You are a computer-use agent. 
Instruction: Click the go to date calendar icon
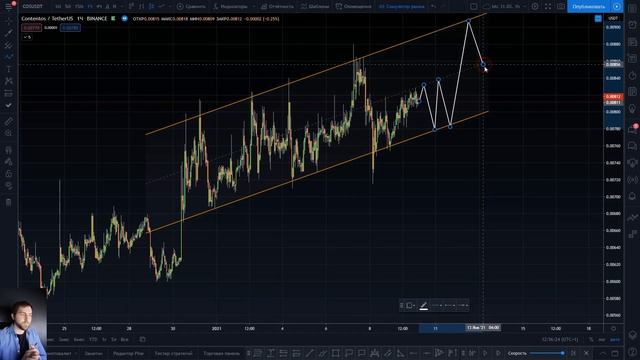click(x=142, y=339)
